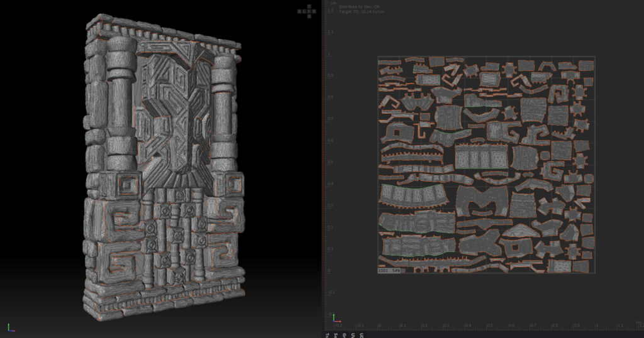Click the top button of the view-direction cross
Image resolution: width=644 pixels, height=338 pixels.
[308, 6]
